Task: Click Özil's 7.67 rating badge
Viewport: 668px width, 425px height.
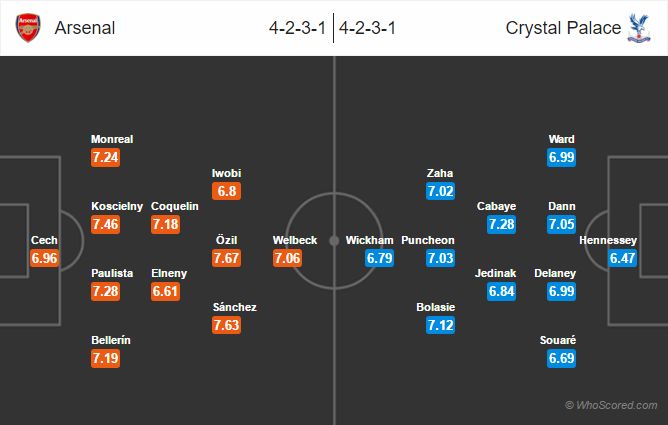Action: tap(226, 257)
